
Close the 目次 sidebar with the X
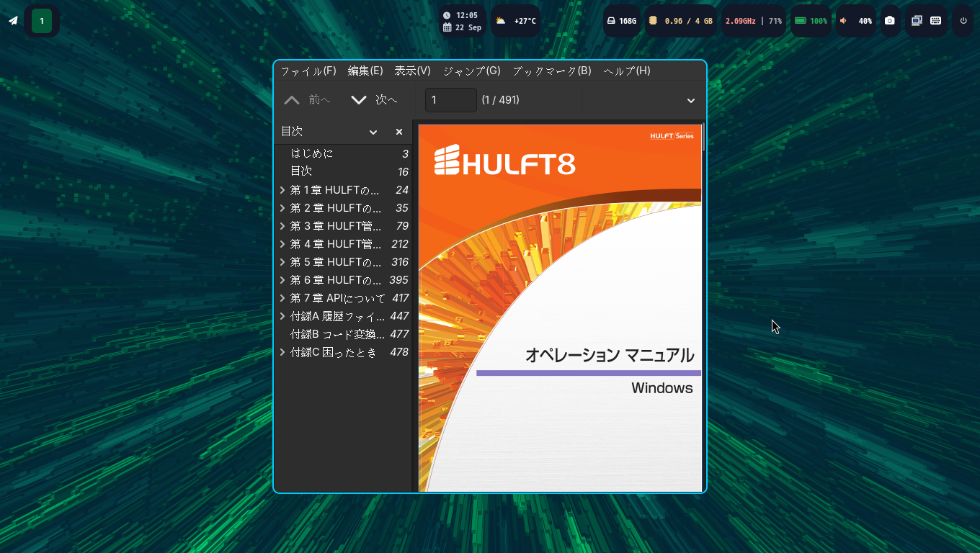[x=399, y=132]
